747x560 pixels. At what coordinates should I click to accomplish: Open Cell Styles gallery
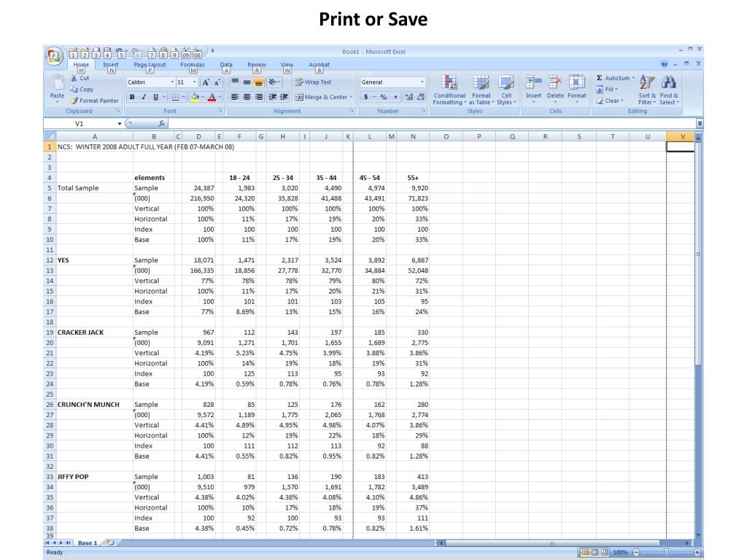[x=506, y=90]
